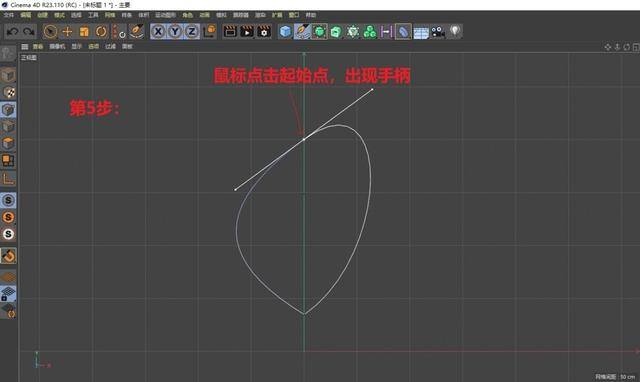This screenshot has height=382, width=640.
Task: Click the highlighted Points mode icon
Action: [8, 109]
